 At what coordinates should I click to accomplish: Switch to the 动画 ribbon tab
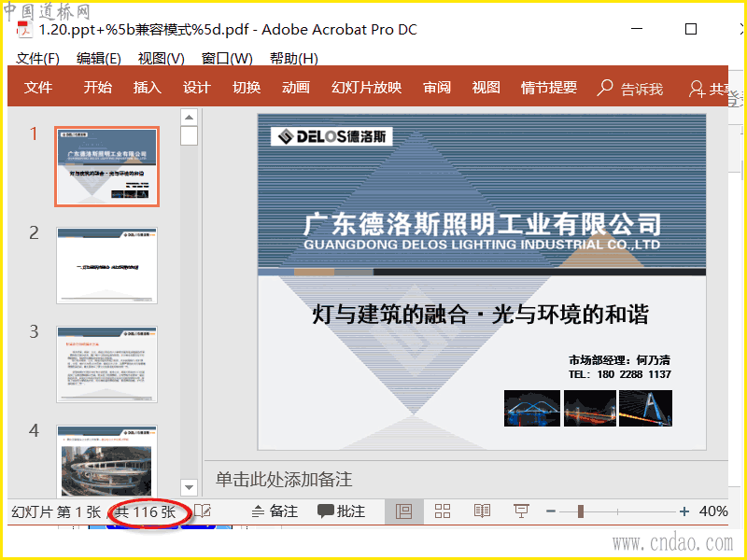(296, 88)
